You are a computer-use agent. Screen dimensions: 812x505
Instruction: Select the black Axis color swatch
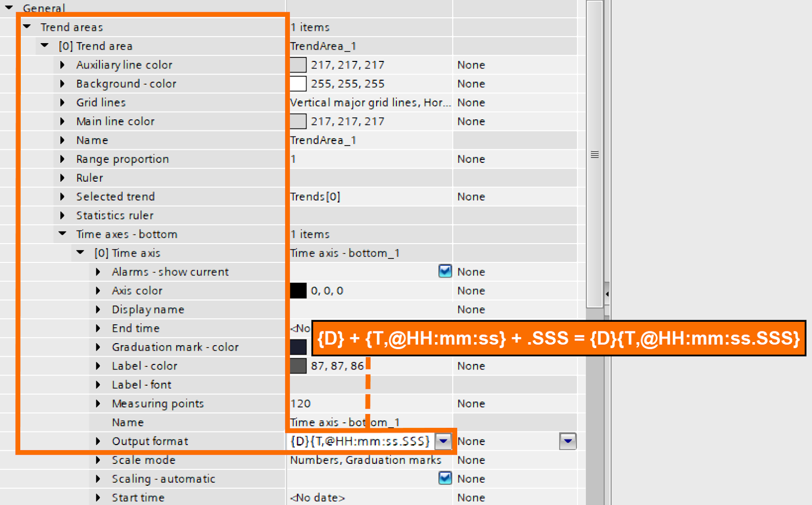[x=299, y=290]
